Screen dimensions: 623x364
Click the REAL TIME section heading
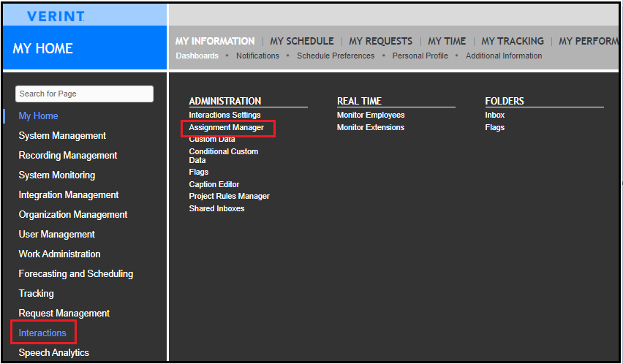coord(359,101)
